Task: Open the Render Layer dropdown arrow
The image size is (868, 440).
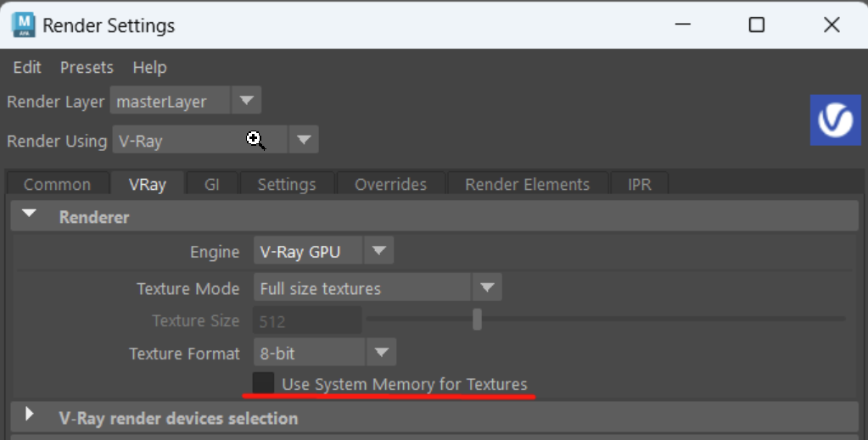Action: [x=246, y=101]
